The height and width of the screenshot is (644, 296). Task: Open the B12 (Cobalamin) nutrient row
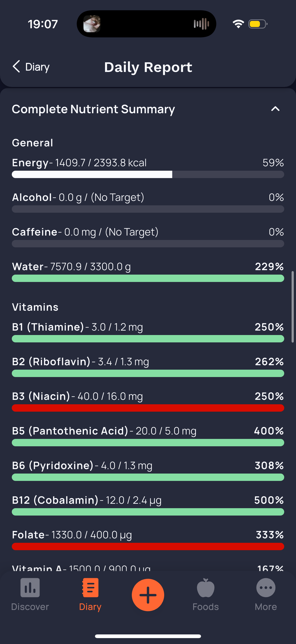(148, 505)
